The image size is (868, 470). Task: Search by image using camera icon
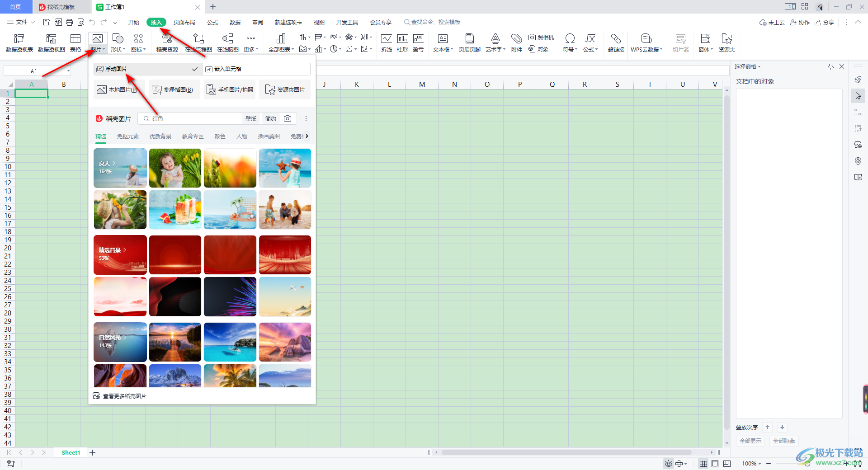point(288,118)
